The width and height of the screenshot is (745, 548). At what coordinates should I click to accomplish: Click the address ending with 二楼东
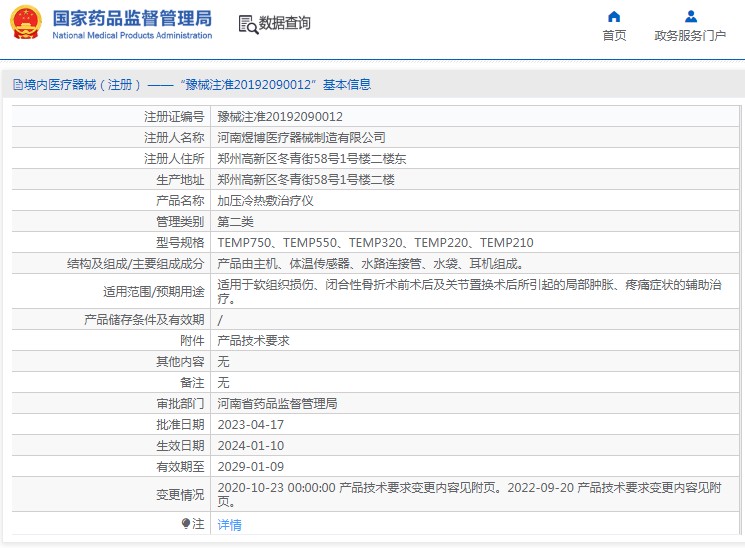click(312, 159)
